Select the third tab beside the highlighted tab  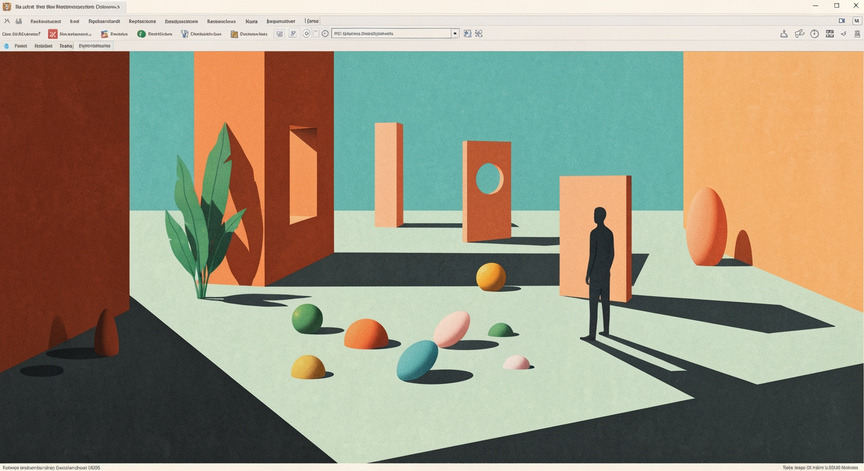66,46
